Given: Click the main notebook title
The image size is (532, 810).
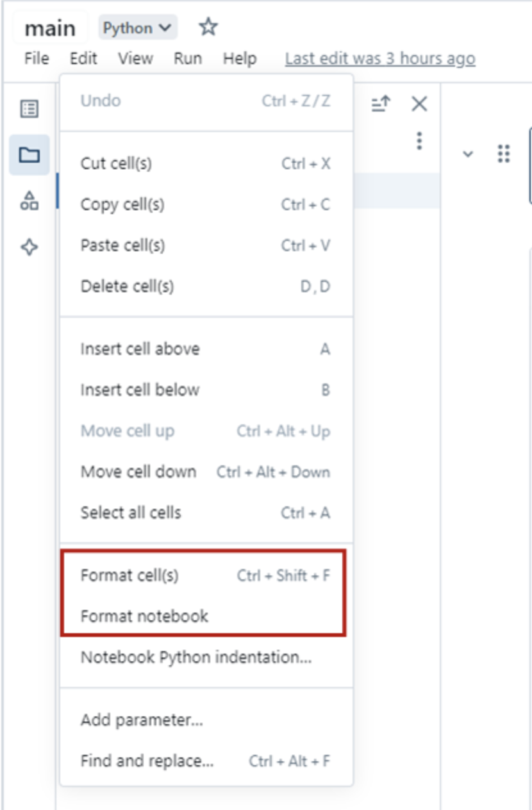Looking at the screenshot, I should click(x=50, y=28).
